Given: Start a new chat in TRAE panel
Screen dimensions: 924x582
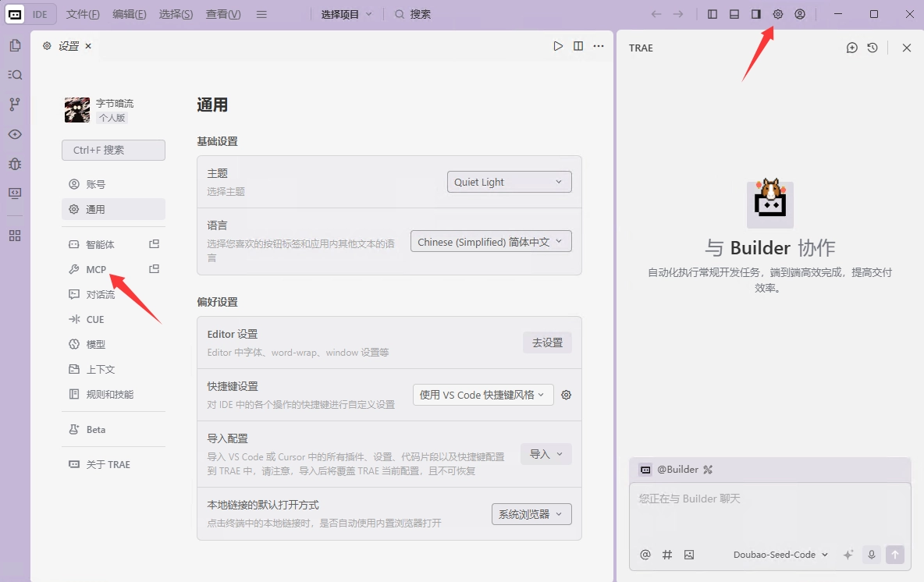Looking at the screenshot, I should (851, 48).
